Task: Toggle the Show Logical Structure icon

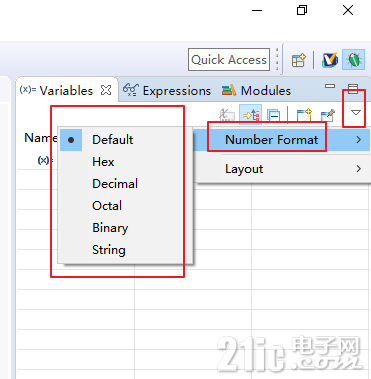Action: tap(250, 115)
